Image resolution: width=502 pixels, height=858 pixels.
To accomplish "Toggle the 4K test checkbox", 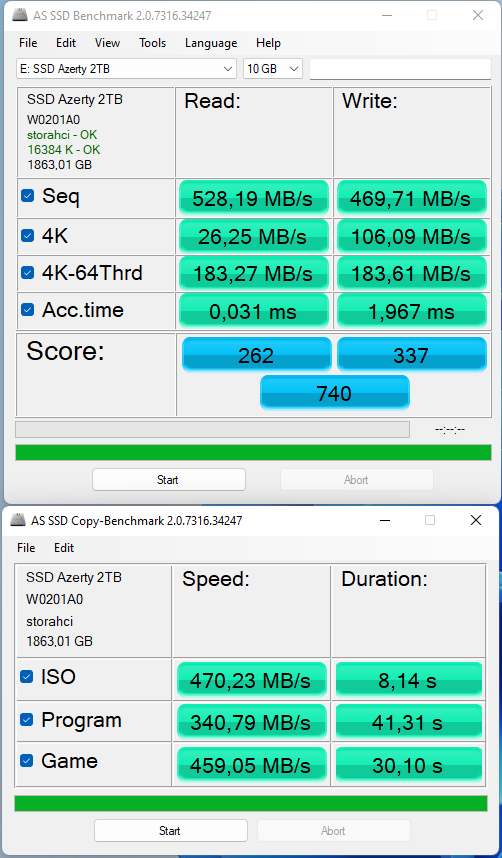I will (x=27, y=235).
